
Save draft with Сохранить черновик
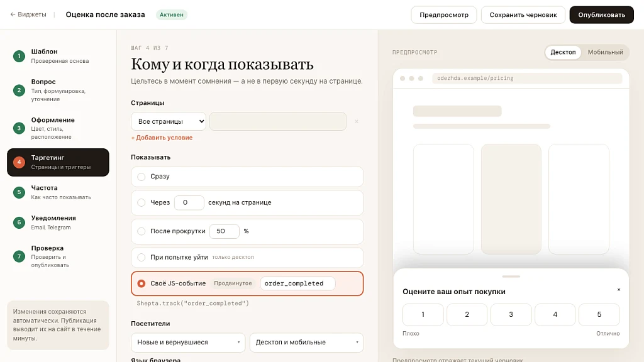[523, 15]
